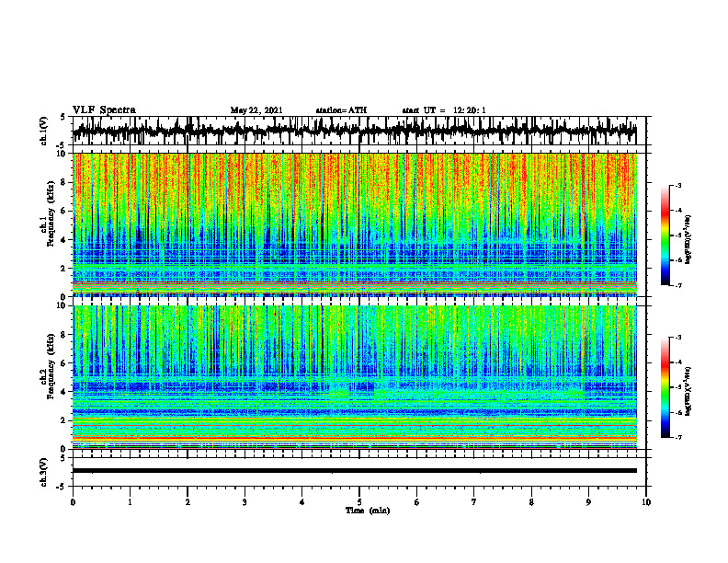
Task: Click the "2" kHz tick of ch.1 frequency axis
Action: [64, 268]
